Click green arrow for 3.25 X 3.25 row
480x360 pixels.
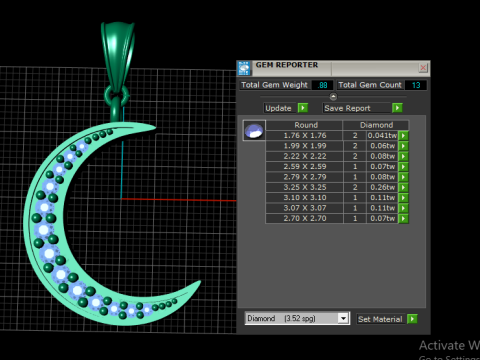tap(403, 187)
